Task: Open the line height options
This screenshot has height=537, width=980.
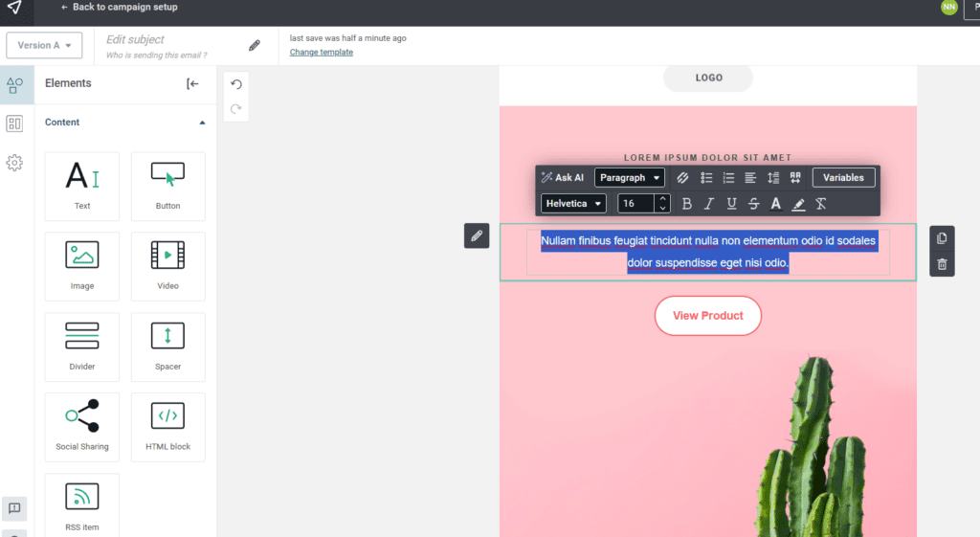Action: pos(773,178)
